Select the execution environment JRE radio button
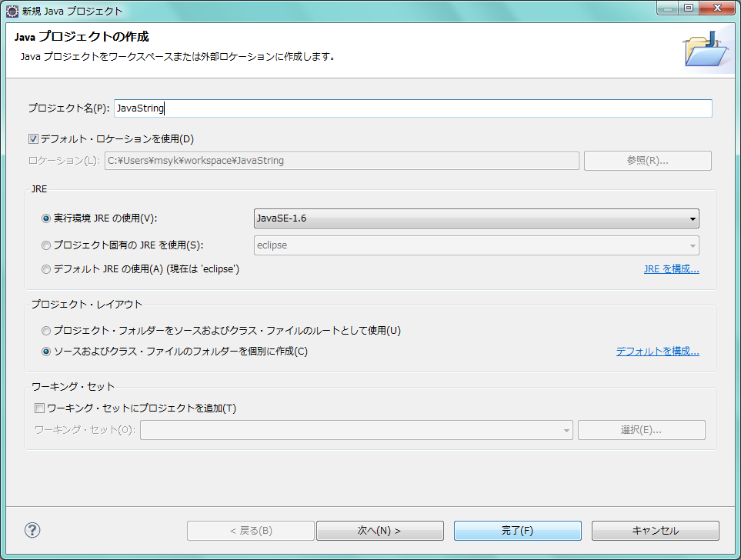The width and height of the screenshot is (741, 560). 47,218
